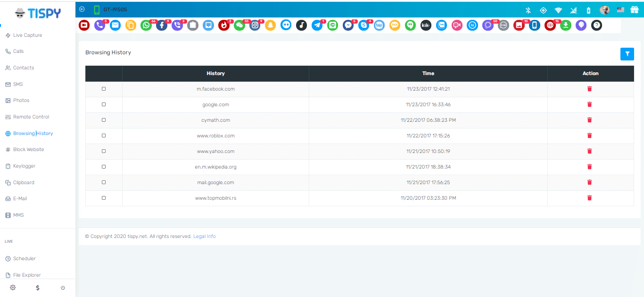Screen dimensions: 644x297
Task: Open the Hike 'hi' icon
Action: pos(472,25)
